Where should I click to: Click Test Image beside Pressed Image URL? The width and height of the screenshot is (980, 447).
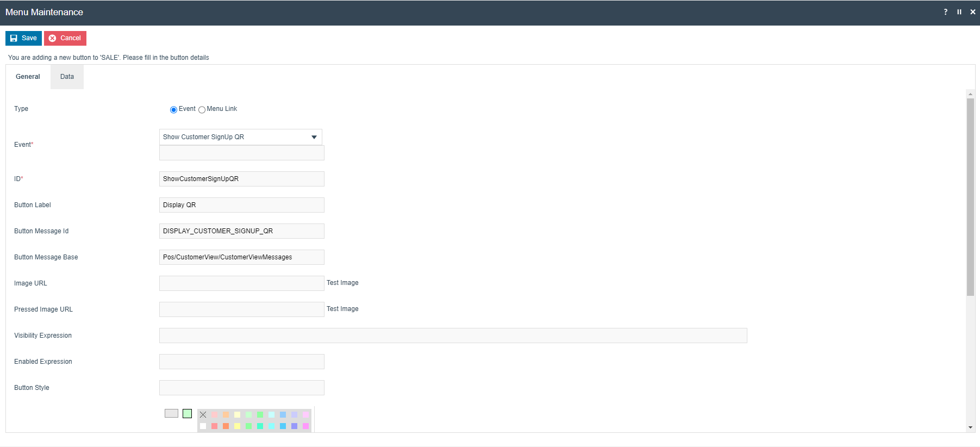coord(342,309)
